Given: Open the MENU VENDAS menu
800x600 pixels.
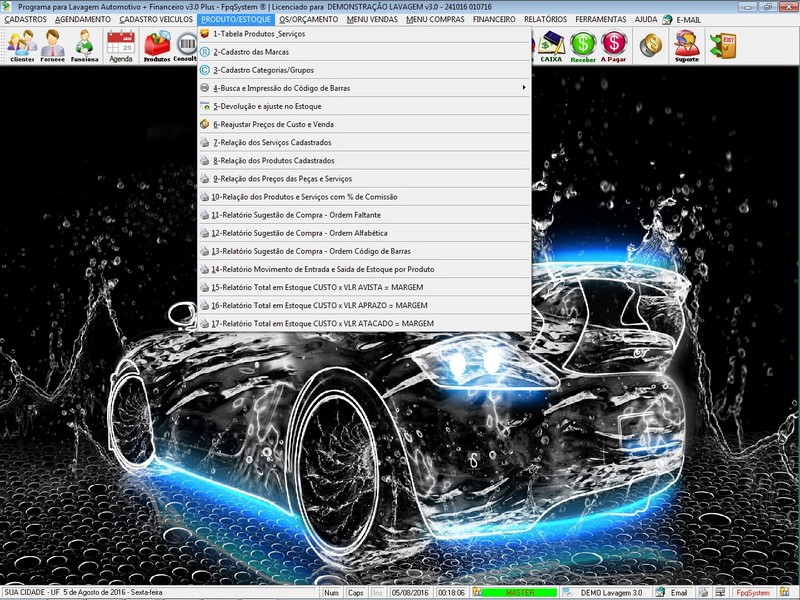Looking at the screenshot, I should [x=372, y=19].
